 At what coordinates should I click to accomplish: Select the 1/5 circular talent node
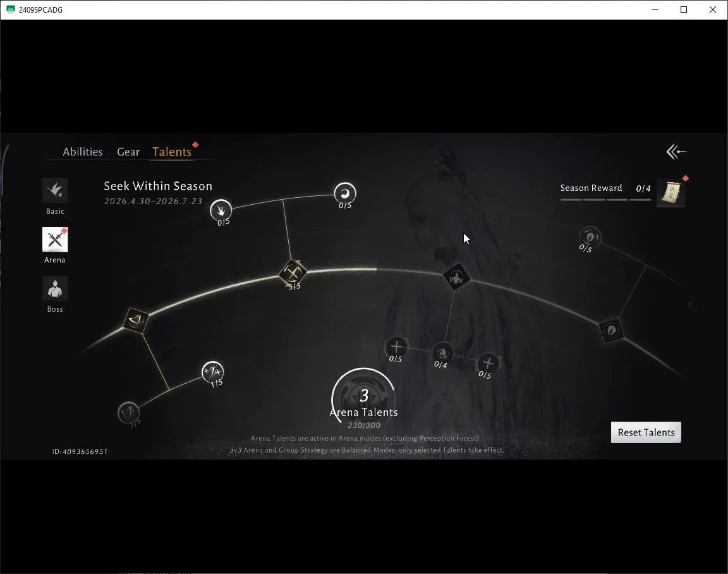point(212,372)
